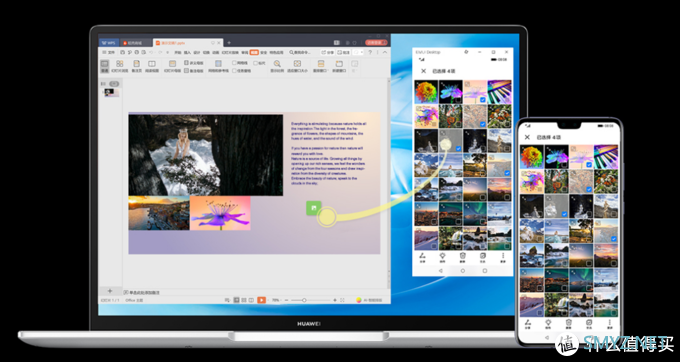Switch to the highlighted orange View ribbon tab
Screen dimensions: 680x362
pos(254,52)
